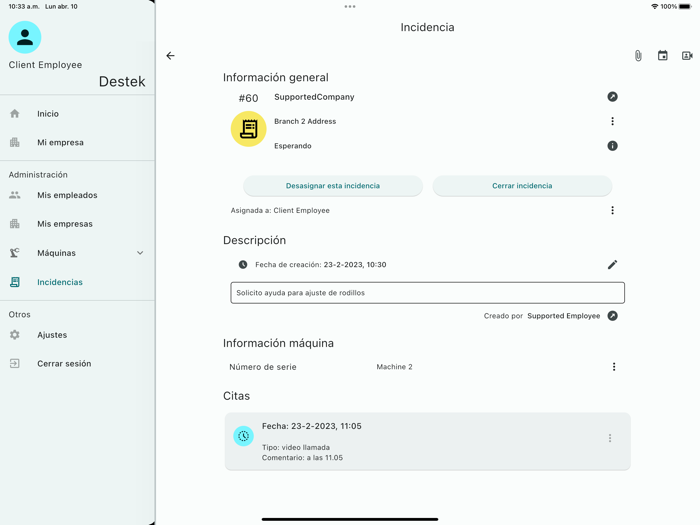
Task: Open the Machine 2 serial number options
Action: (x=613, y=367)
